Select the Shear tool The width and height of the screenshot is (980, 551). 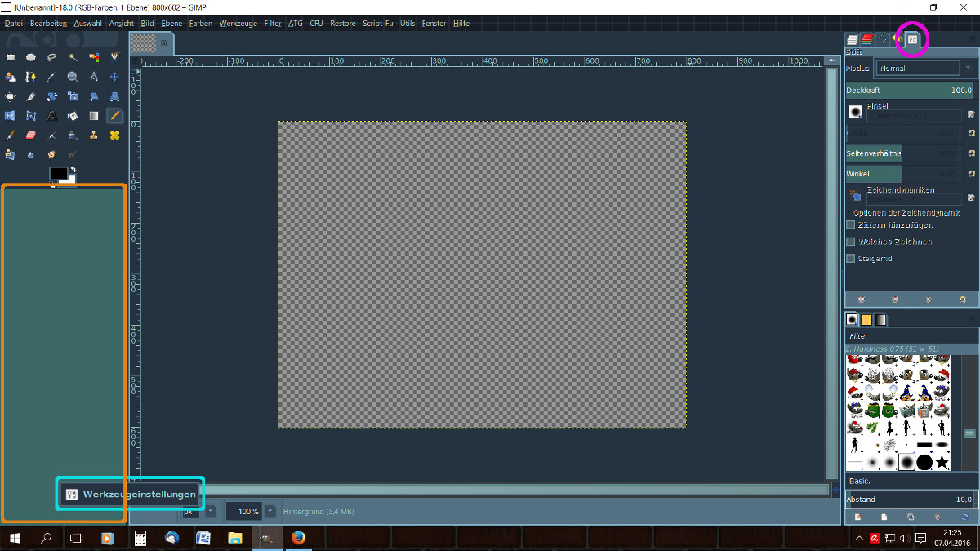click(x=94, y=96)
